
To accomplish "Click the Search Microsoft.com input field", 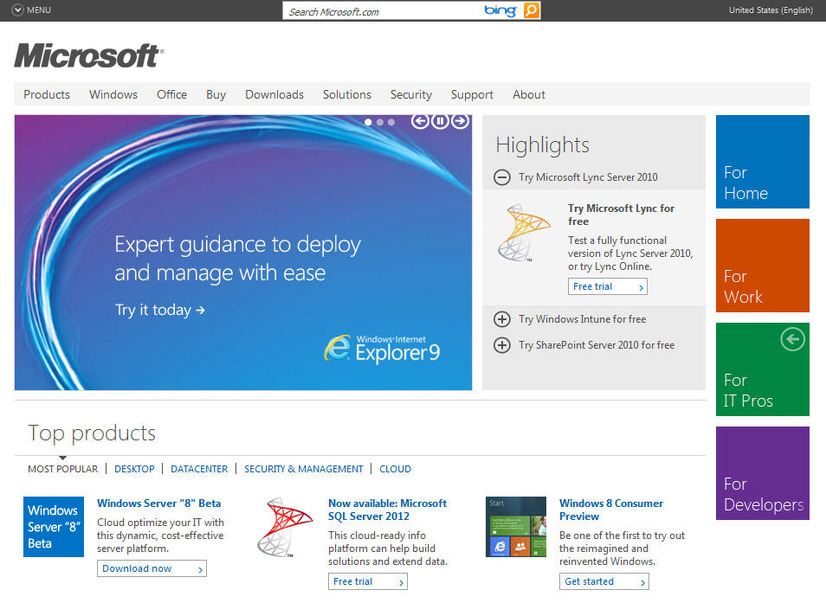I will click(382, 11).
